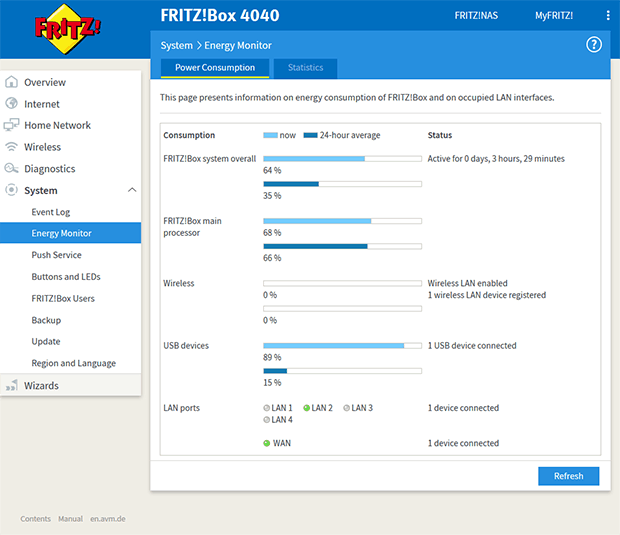Viewport: 620px width, 535px height.
Task: Click the green LAN 2 status indicator
Action: click(x=306, y=408)
